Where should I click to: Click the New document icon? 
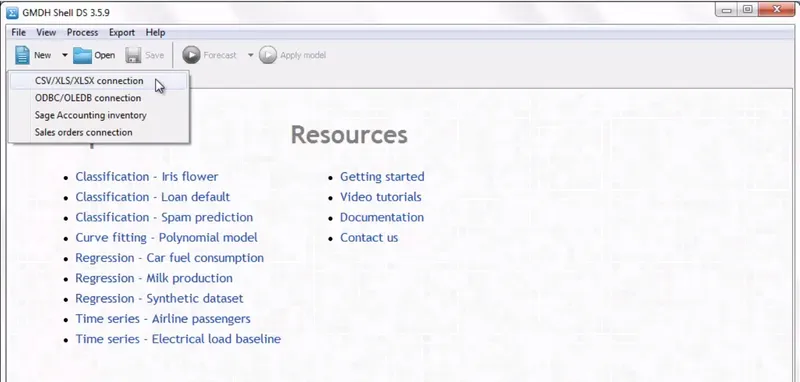22,55
